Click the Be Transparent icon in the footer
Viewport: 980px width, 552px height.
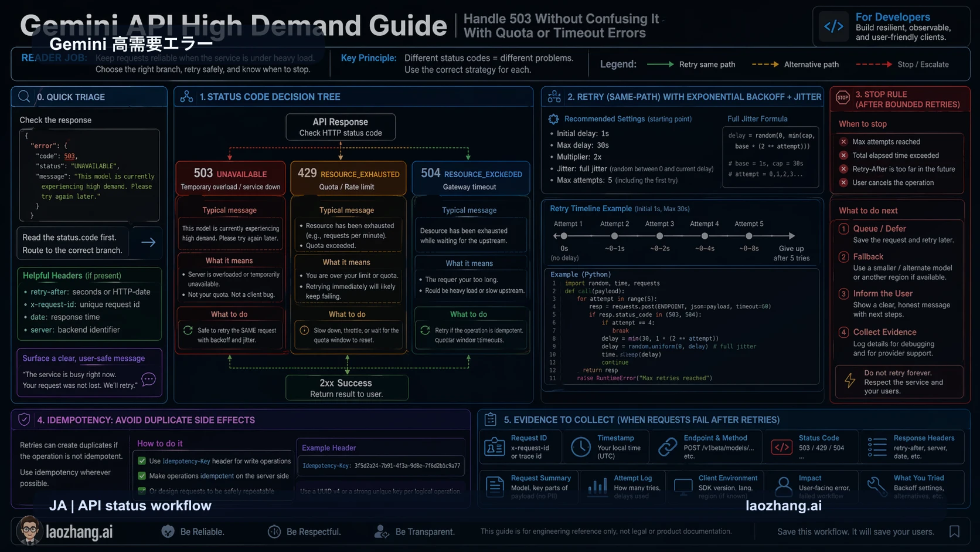381,531
